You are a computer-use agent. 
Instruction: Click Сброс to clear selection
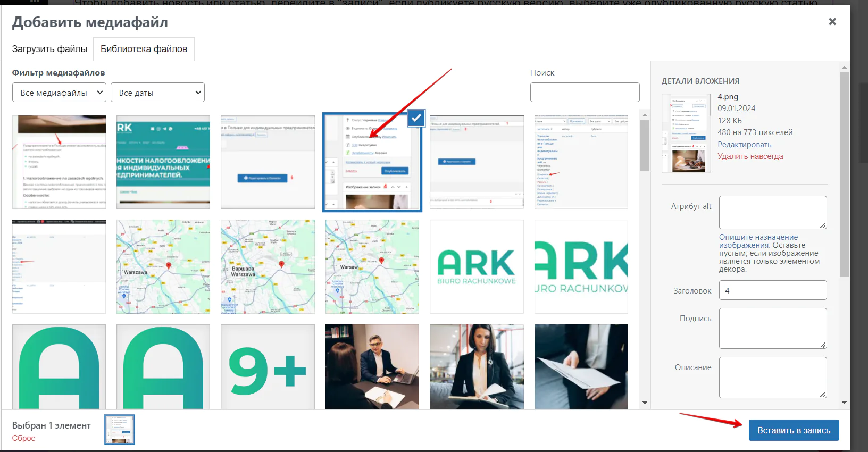[23, 438]
